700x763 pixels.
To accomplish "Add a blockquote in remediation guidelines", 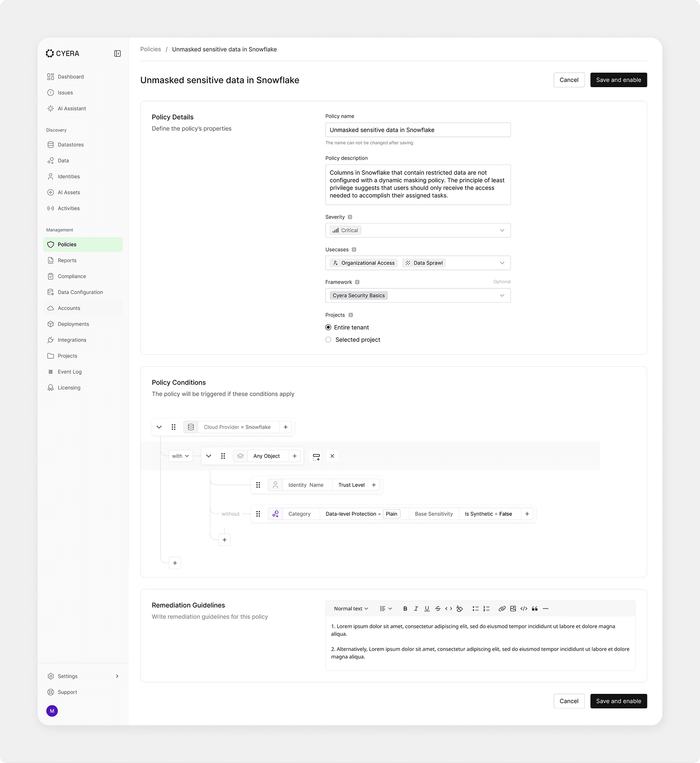I will tap(535, 609).
